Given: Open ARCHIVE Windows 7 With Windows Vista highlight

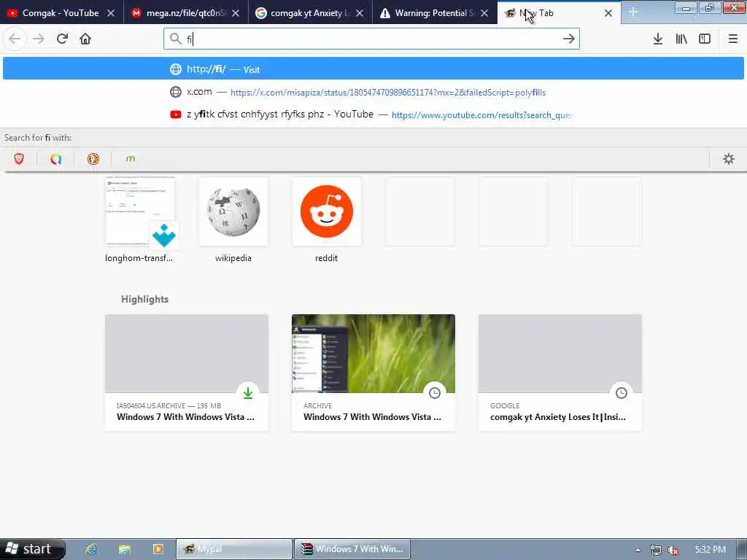Looking at the screenshot, I should click(x=373, y=373).
